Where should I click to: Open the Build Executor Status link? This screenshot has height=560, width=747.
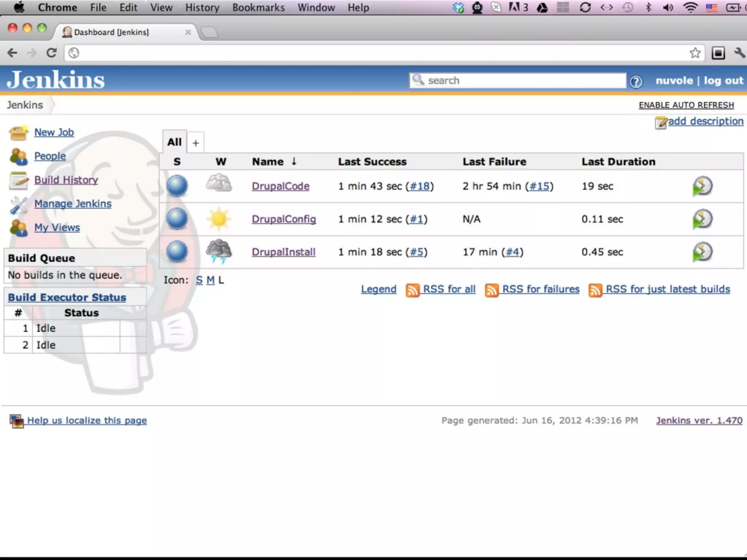[x=67, y=297]
